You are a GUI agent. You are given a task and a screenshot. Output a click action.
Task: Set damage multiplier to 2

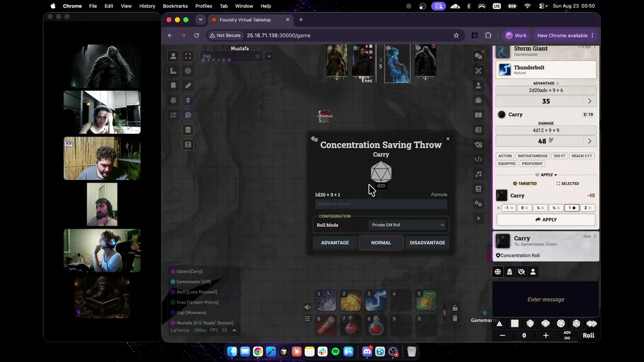click(x=587, y=208)
